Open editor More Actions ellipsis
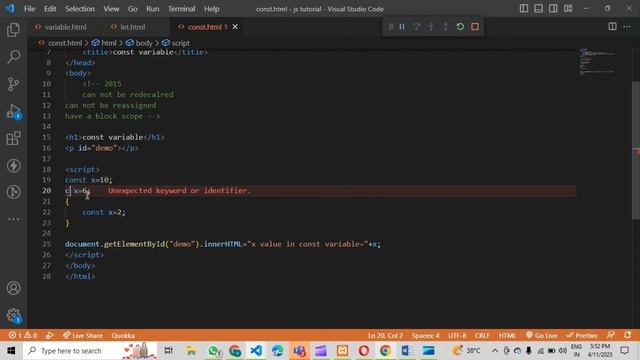The width and height of the screenshot is (640, 360). click(627, 27)
